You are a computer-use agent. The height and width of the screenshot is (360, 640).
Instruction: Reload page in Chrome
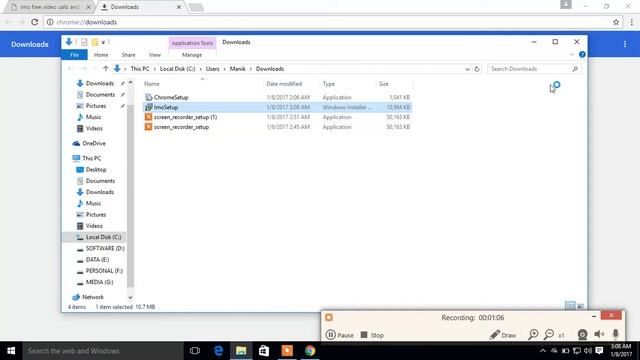coord(35,22)
